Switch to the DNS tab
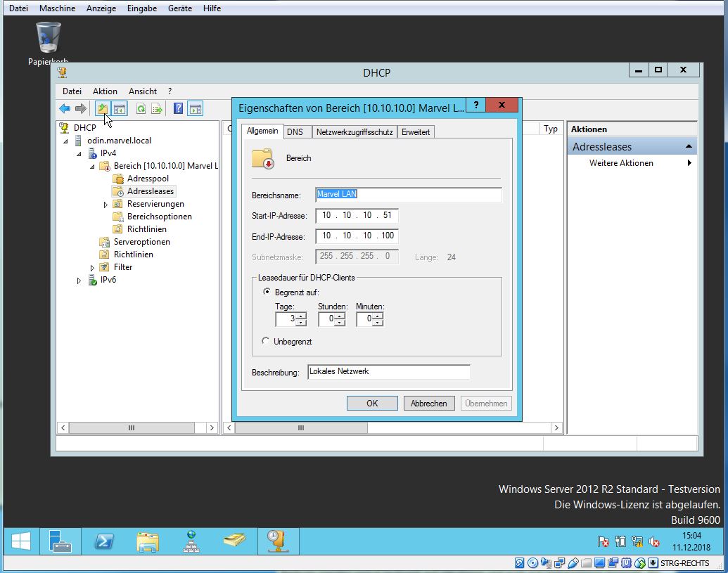Image resolution: width=728 pixels, height=573 pixels. coord(295,131)
